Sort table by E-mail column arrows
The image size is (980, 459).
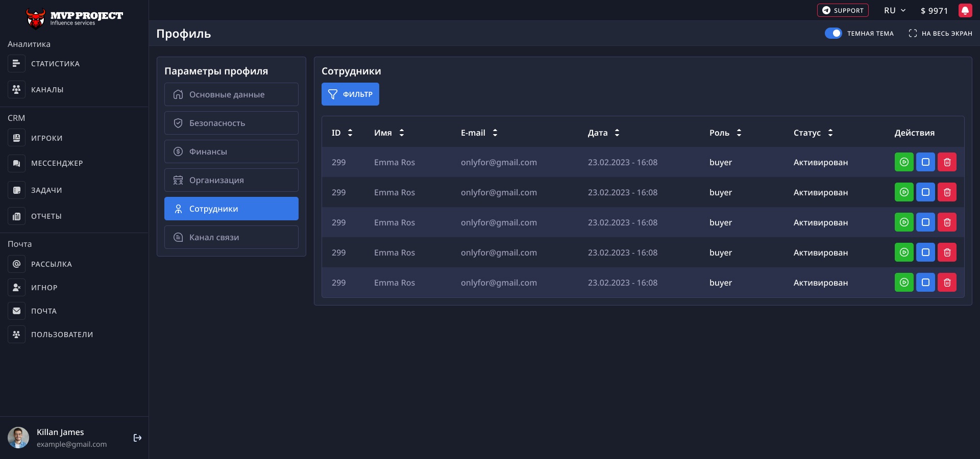click(495, 133)
